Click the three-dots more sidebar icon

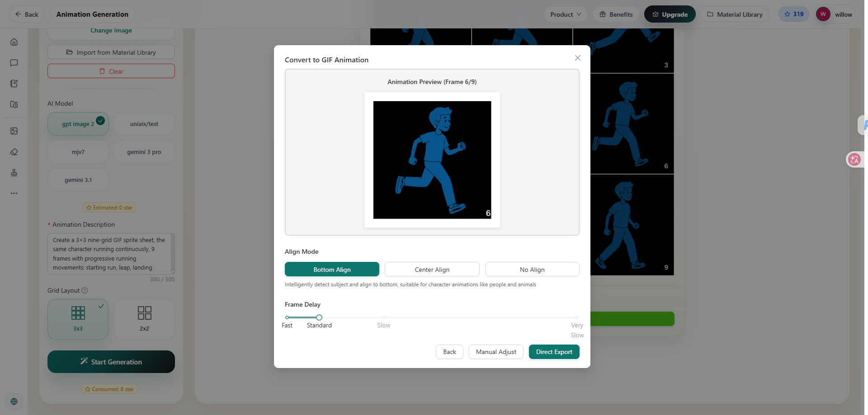click(x=14, y=193)
